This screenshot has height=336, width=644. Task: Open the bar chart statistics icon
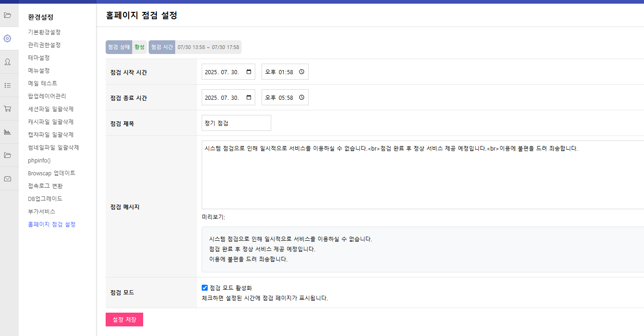click(7, 132)
